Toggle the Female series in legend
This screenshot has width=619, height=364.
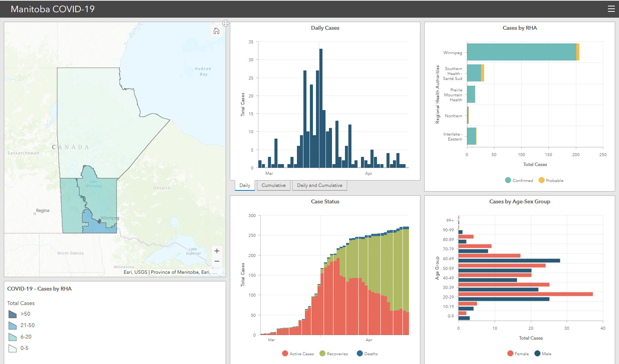click(510, 354)
